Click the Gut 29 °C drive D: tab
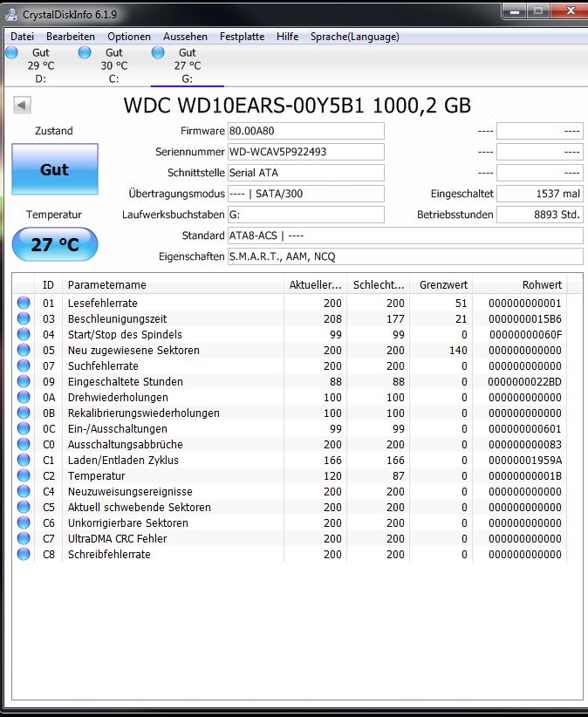This screenshot has width=588, height=717. click(41, 65)
